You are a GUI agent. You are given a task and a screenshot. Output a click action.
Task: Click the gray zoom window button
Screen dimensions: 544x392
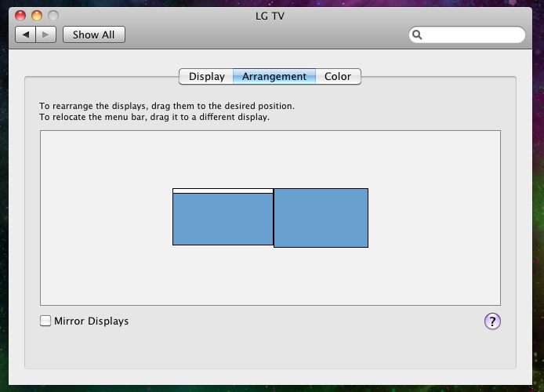(x=53, y=16)
